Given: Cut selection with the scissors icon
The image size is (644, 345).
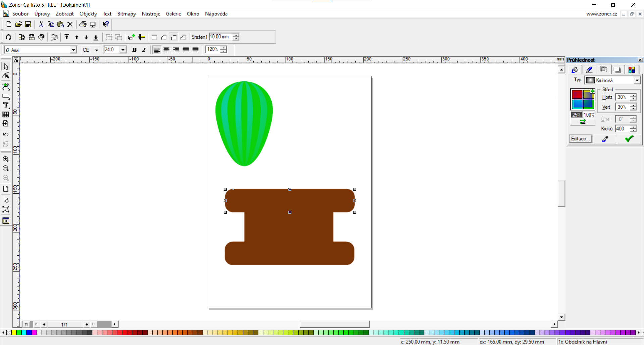Looking at the screenshot, I should 41,24.
